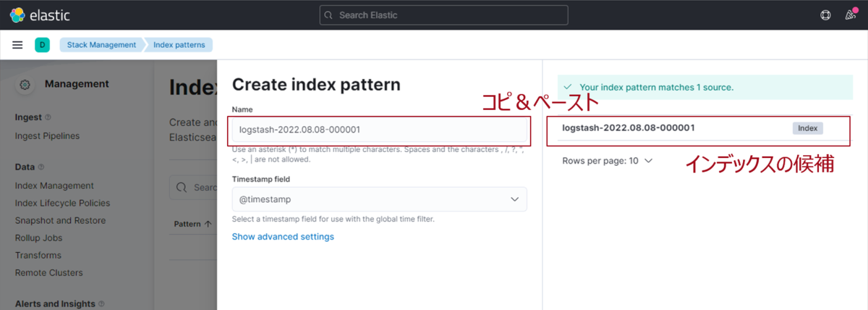Click Show advanced settings link
Screen dimensions: 868x310
point(283,237)
